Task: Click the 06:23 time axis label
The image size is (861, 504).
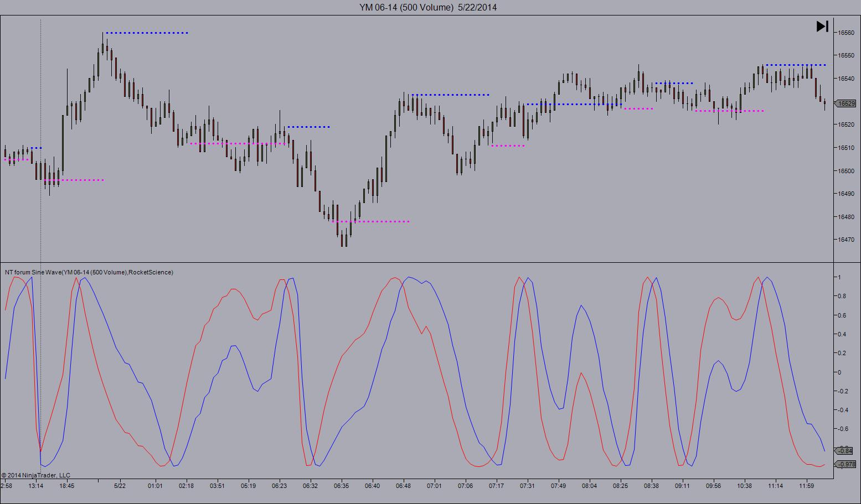Action: 279,486
